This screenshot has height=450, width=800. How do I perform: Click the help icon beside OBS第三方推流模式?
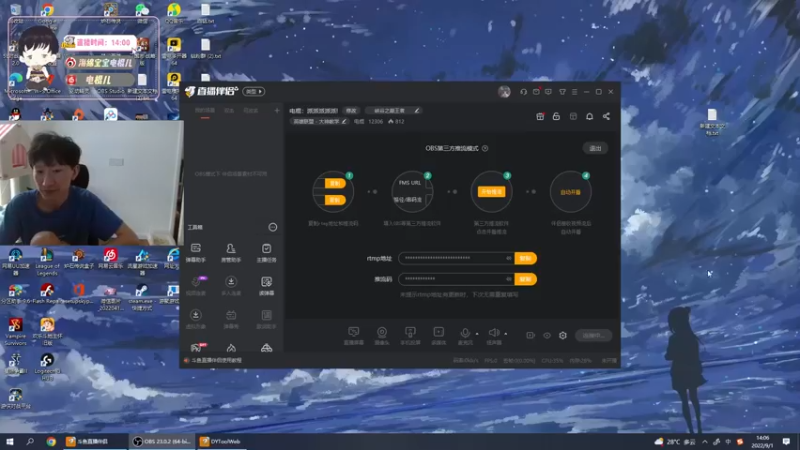[x=485, y=148]
